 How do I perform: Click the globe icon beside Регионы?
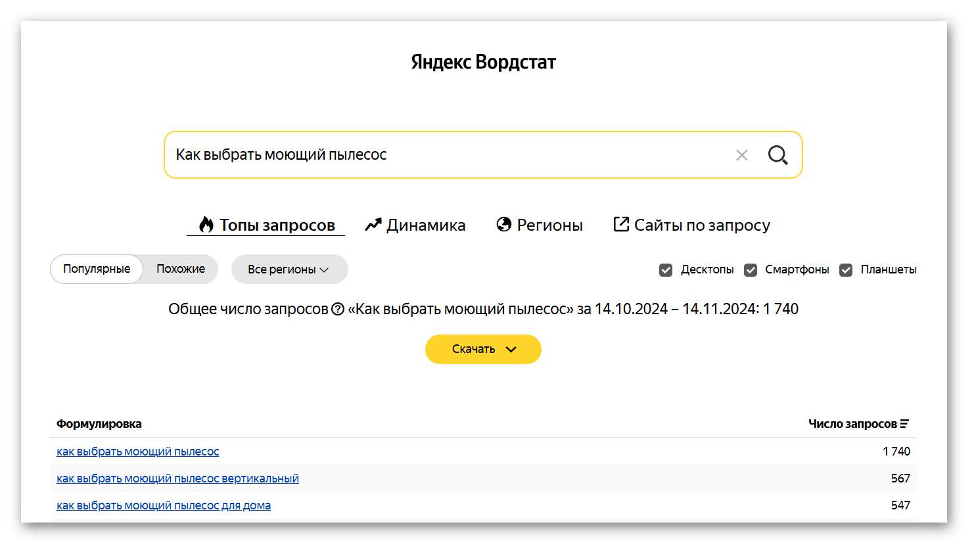pyautogui.click(x=504, y=225)
